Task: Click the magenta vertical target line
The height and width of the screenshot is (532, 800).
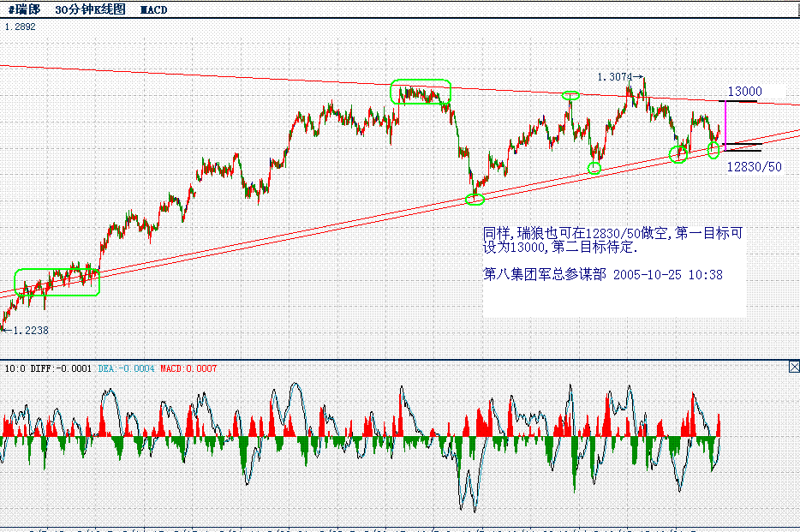Action: (x=725, y=125)
